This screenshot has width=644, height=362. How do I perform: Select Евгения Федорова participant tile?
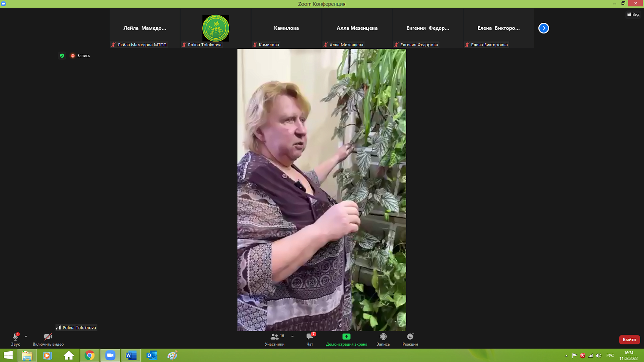click(428, 28)
